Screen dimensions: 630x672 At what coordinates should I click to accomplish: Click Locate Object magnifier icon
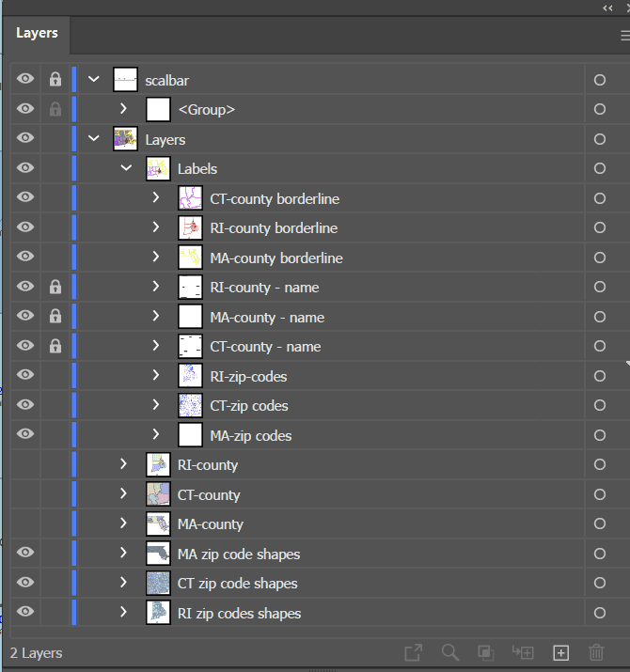click(x=450, y=652)
